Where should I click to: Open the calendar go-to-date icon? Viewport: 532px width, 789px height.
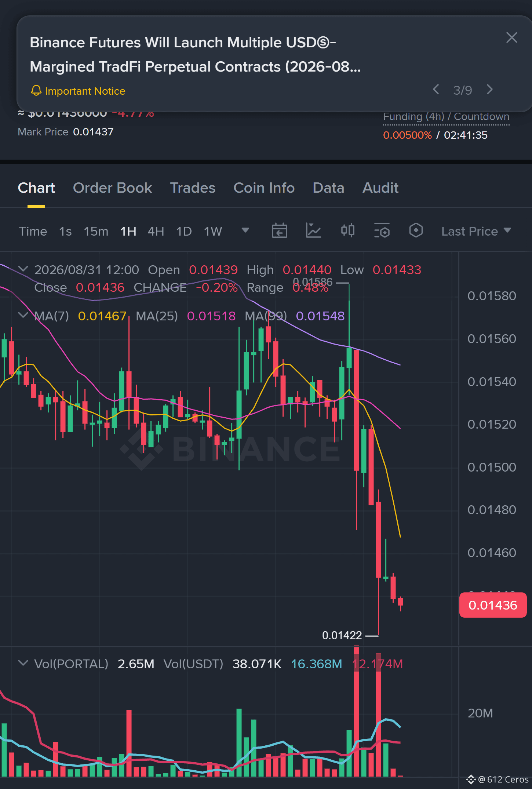tap(279, 230)
